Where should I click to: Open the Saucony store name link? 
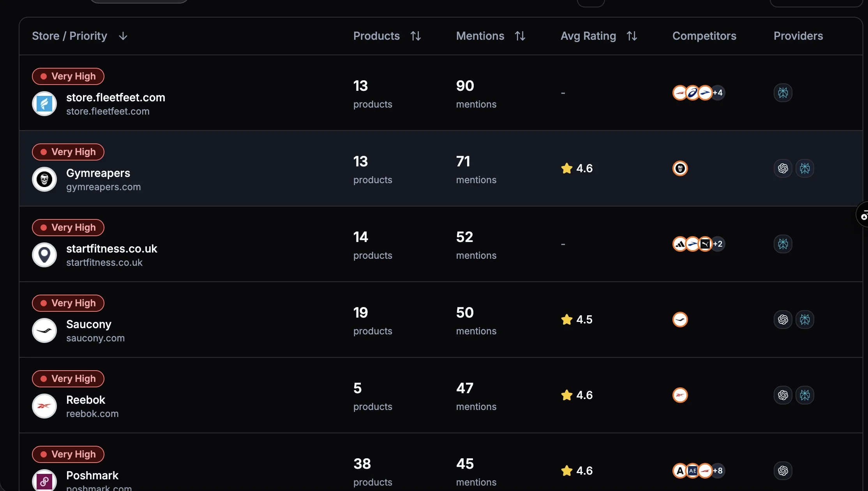pyautogui.click(x=89, y=324)
